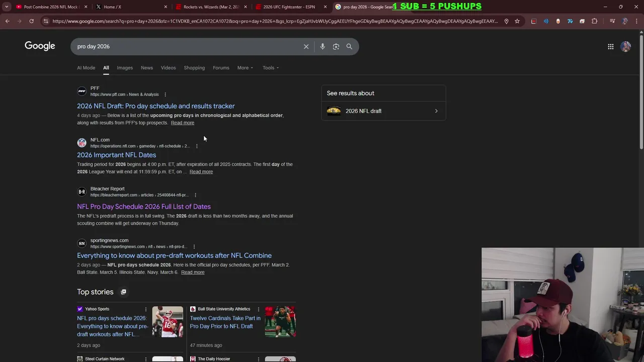Open the tab search dropdown arrow
644x362 pixels.
[x=7, y=7]
